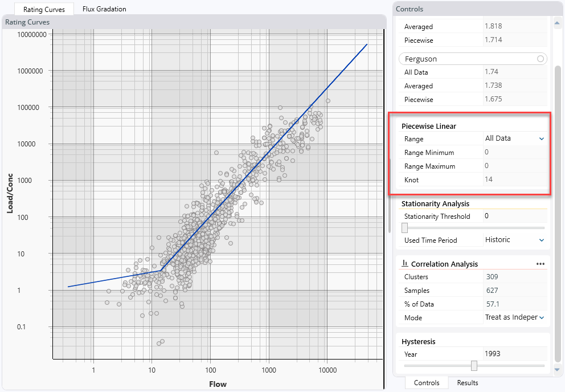Click the Hysteresis Year slider thumb

[474, 366]
